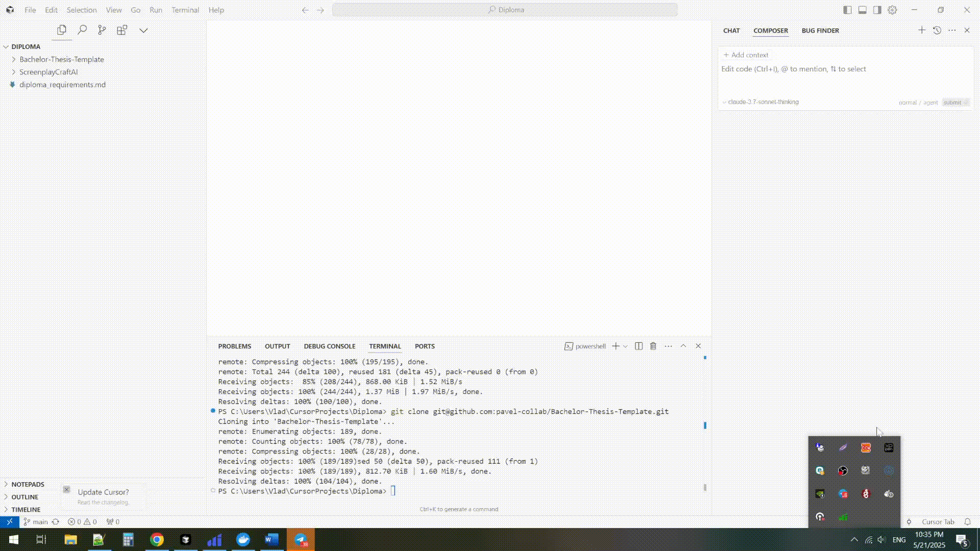
Task: Open the Terminal menu in the menu bar
Action: tap(185, 10)
